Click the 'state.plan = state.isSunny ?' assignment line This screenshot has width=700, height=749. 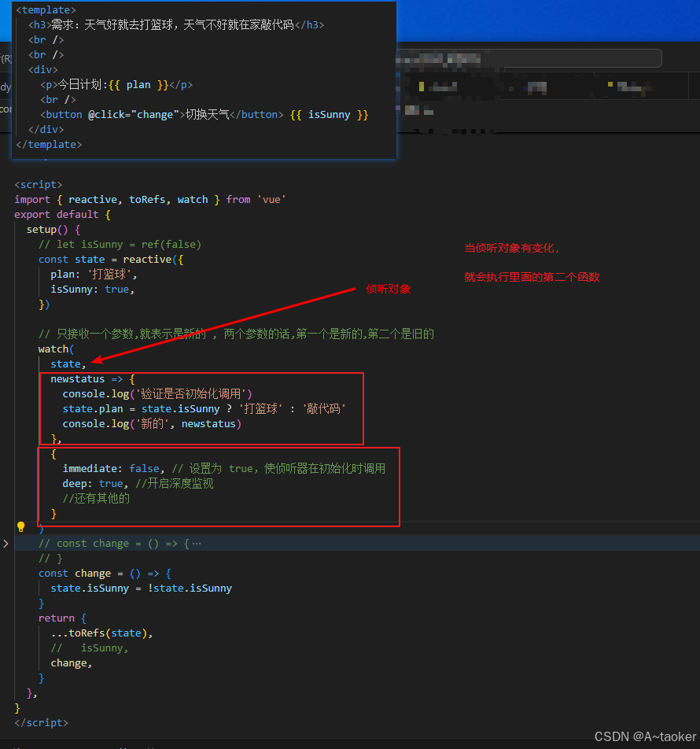pyautogui.click(x=204, y=409)
